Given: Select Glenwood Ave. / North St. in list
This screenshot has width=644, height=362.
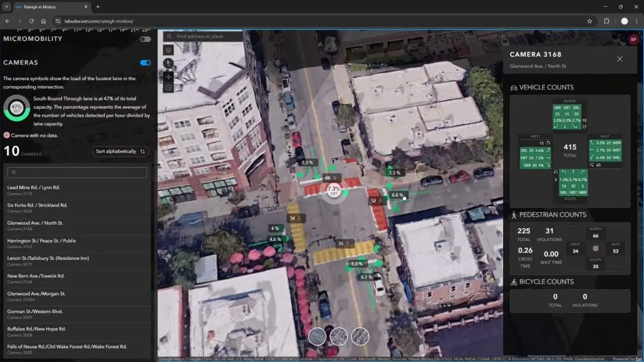Looking at the screenshot, I should (77, 226).
